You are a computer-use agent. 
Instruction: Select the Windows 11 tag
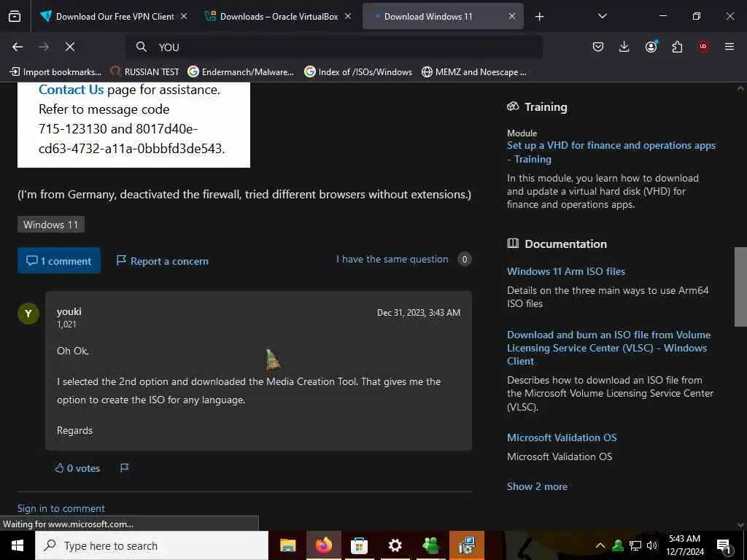(x=51, y=225)
